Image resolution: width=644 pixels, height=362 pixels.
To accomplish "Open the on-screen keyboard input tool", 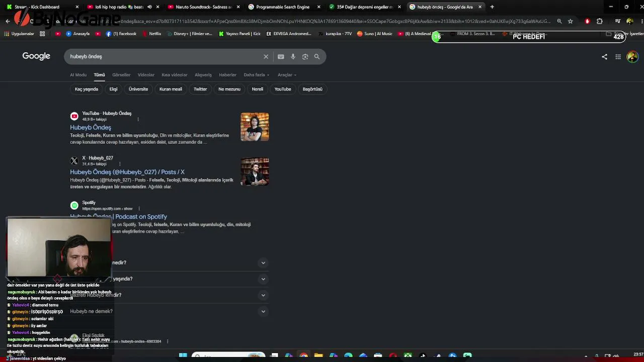I will 281,57.
